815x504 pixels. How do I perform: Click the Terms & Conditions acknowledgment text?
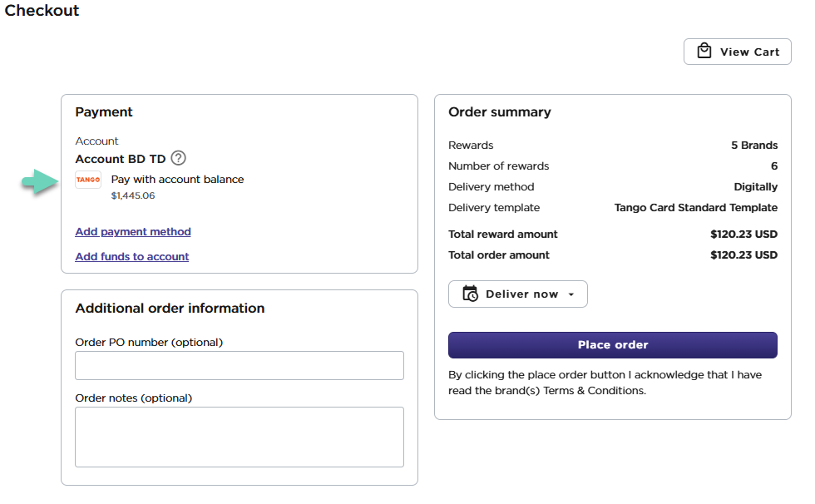[x=605, y=383]
